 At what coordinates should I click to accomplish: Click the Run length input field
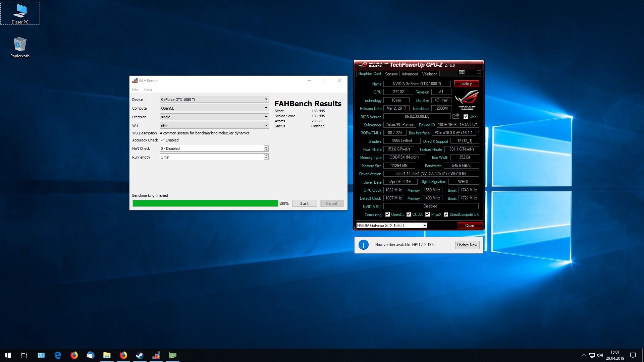[212, 157]
